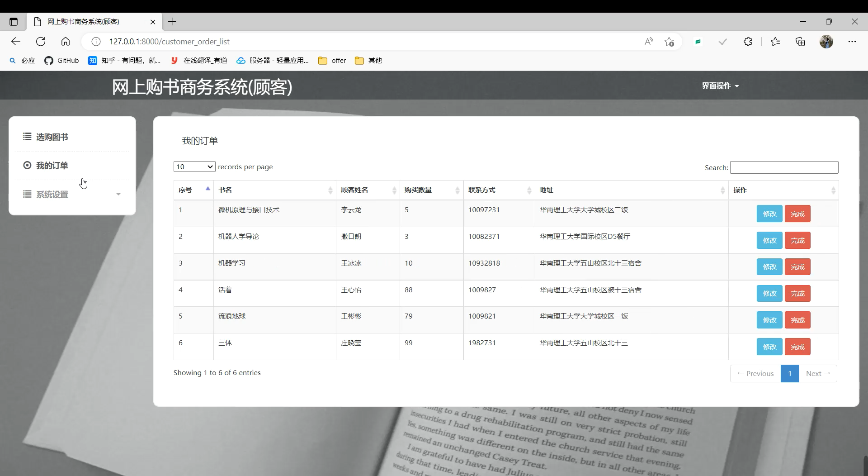Go to pagination page 1
Image resolution: width=868 pixels, height=476 pixels.
790,374
